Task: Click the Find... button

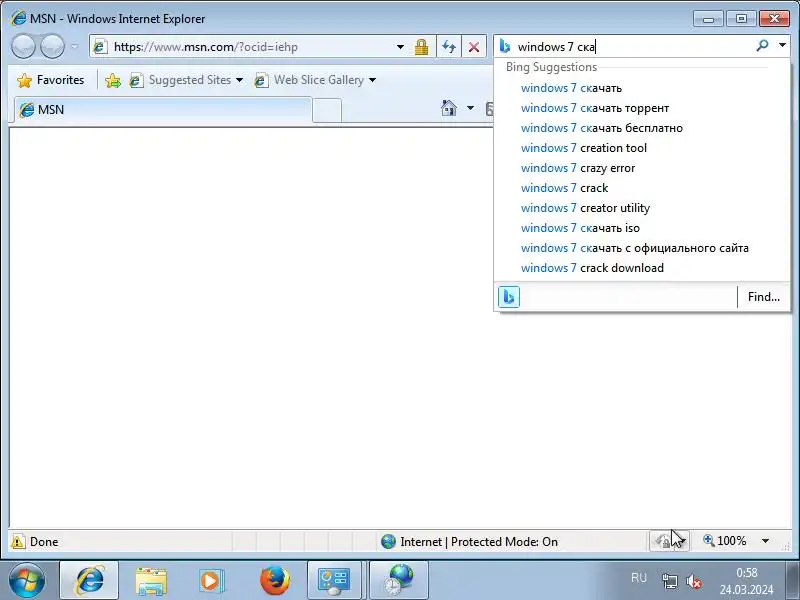Action: (x=764, y=297)
